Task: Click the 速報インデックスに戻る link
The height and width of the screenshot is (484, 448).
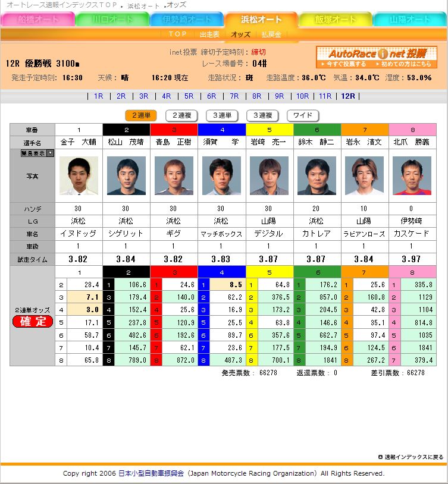Action: (x=411, y=457)
